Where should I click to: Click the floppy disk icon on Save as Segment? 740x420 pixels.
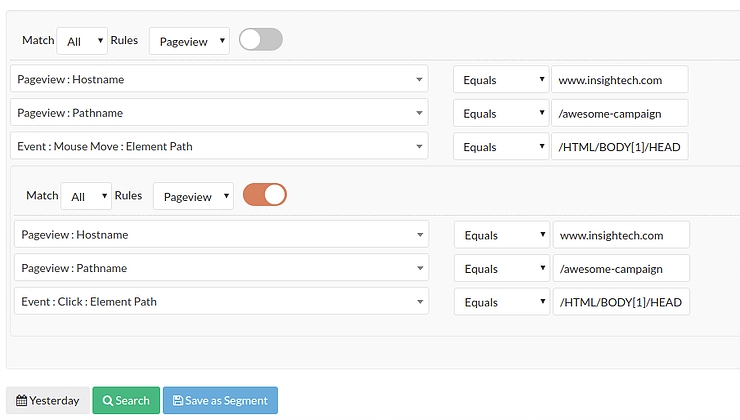tap(177, 401)
